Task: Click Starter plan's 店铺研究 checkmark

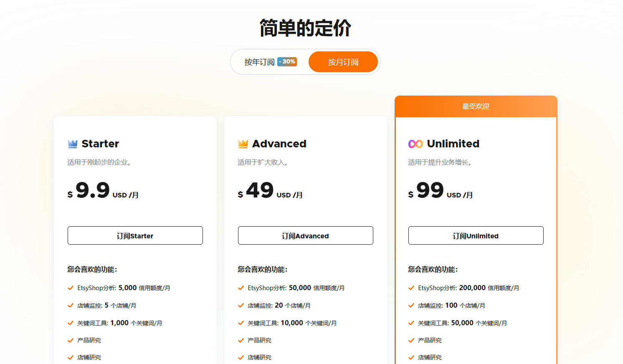Action: click(x=71, y=358)
